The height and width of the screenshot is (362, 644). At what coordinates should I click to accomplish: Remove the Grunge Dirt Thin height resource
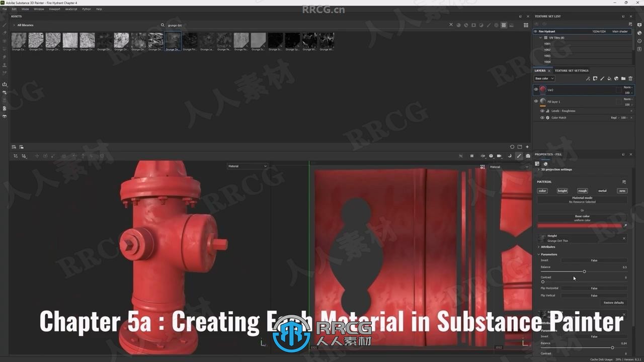coord(624,238)
